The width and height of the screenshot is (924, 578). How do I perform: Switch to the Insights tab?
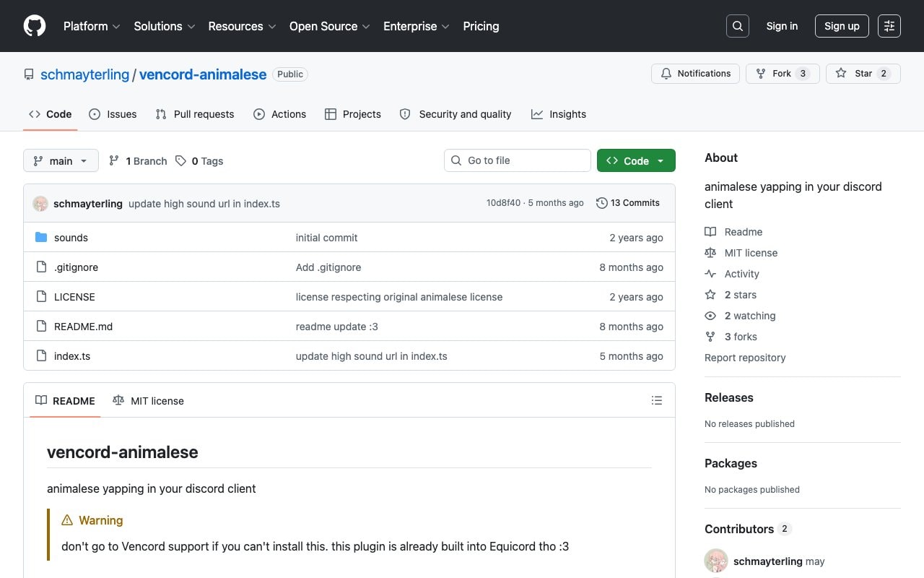(559, 114)
